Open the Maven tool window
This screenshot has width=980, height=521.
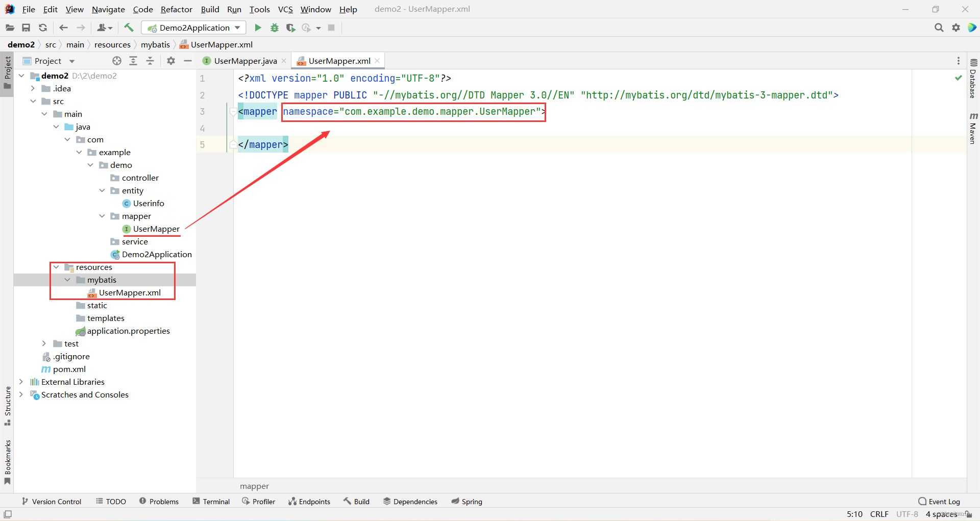pyautogui.click(x=973, y=128)
